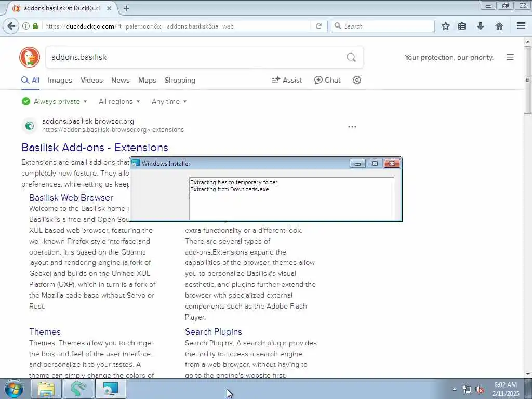The height and width of the screenshot is (399, 532).
Task: Open the Chat feature
Action: point(327,81)
